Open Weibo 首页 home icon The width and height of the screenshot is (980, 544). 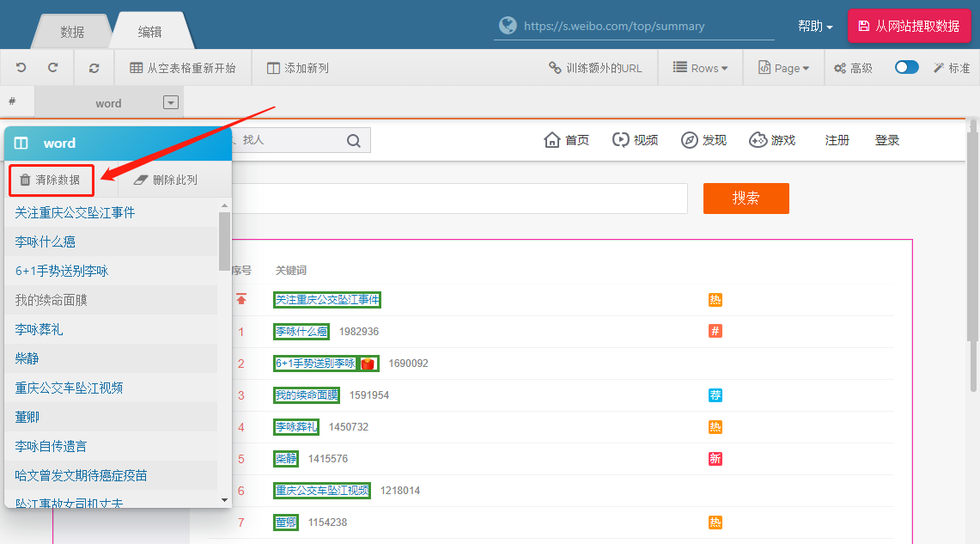552,140
